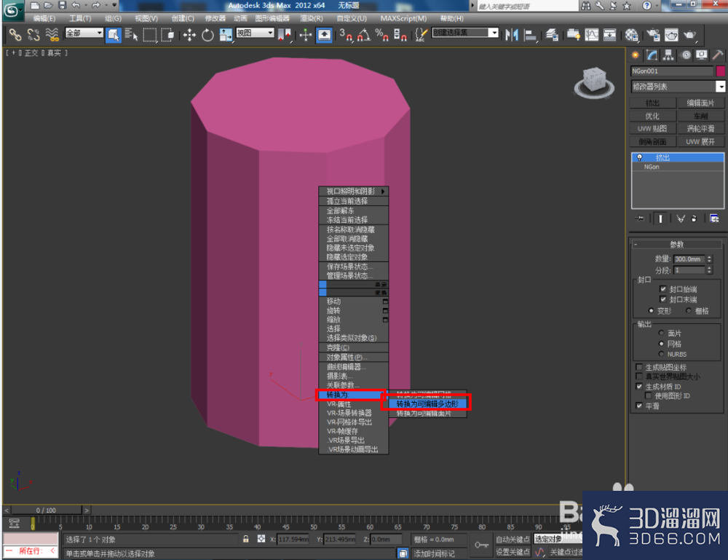Toggle the 生成贴图坐标 checkbox
This screenshot has height=560, width=728.
pyautogui.click(x=639, y=367)
